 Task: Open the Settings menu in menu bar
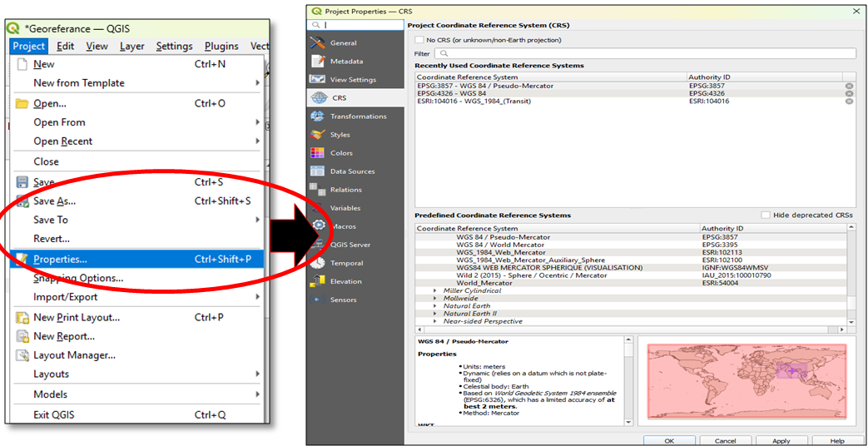pyautogui.click(x=174, y=47)
